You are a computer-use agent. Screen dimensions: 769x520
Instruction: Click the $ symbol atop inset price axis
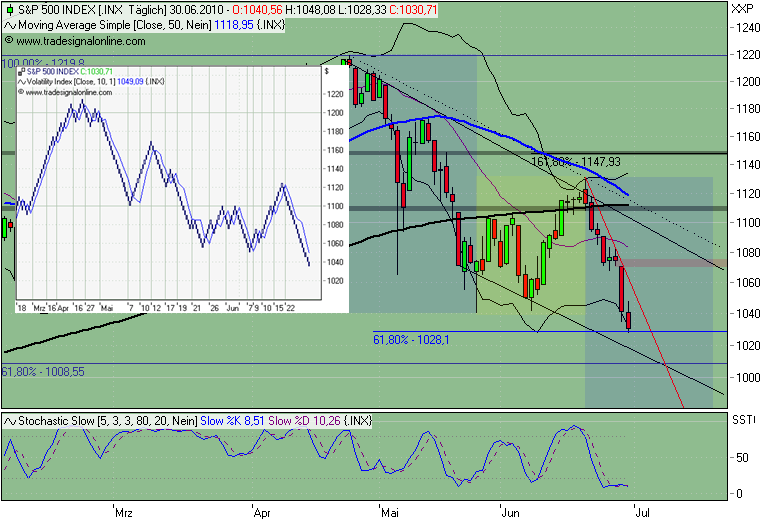(x=327, y=71)
